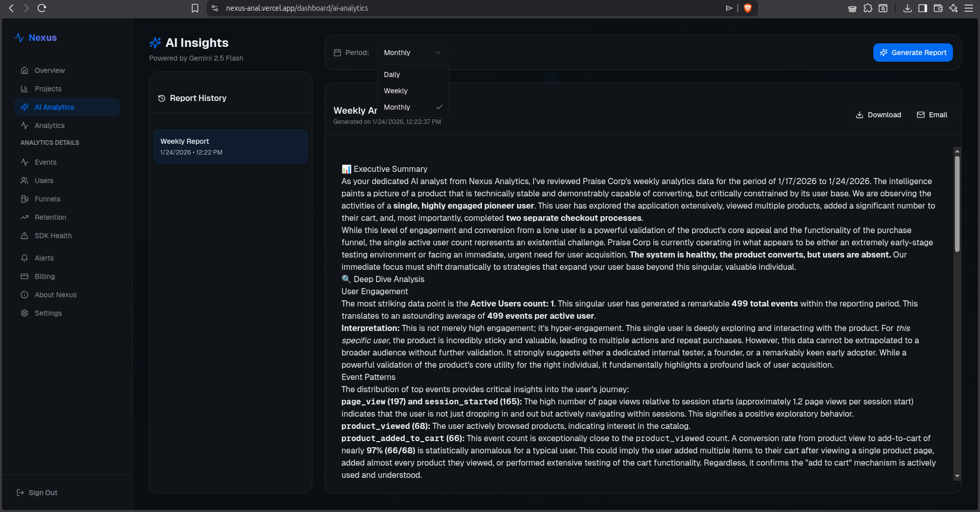This screenshot has height=512, width=980.
Task: Open the Leo AI sparkle icon in the toolbar
Action: [953, 8]
